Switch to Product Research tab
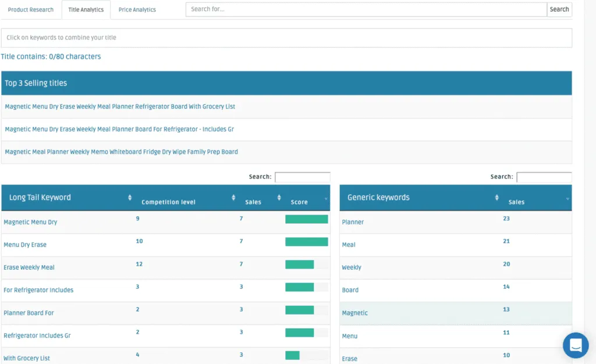This screenshot has height=364, width=596. point(31,10)
